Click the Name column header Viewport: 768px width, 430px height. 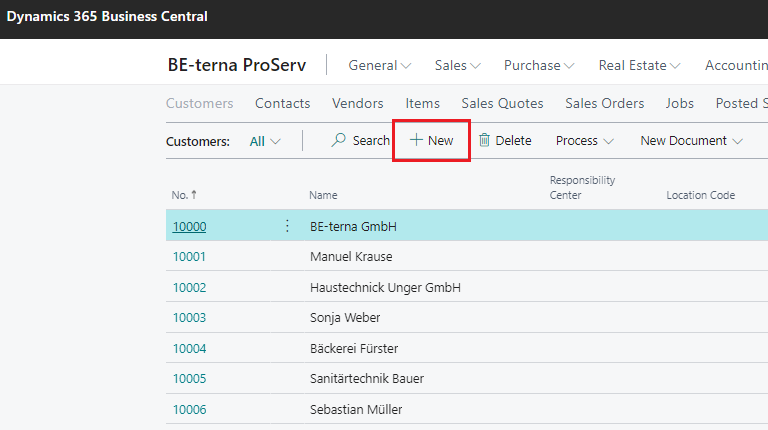323,195
